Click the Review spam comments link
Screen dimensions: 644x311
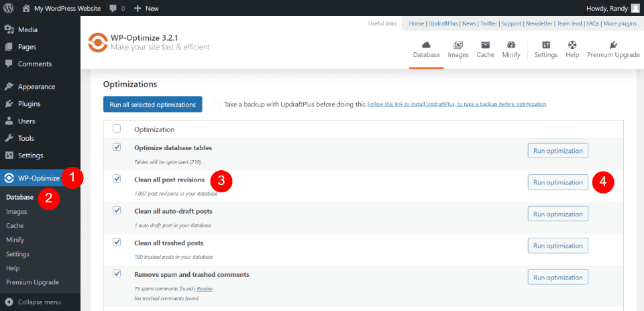coord(205,288)
